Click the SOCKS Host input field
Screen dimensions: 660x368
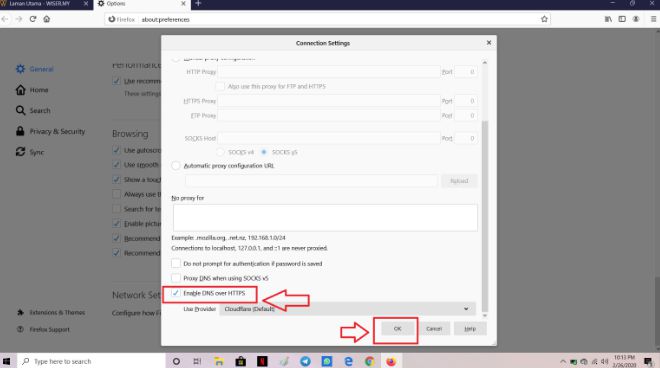click(329, 138)
